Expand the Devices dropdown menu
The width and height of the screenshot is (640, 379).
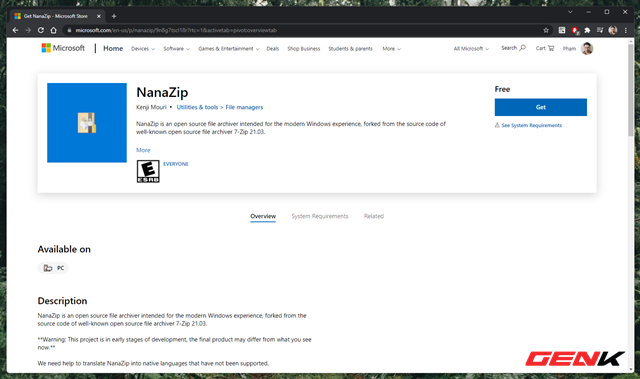(143, 49)
